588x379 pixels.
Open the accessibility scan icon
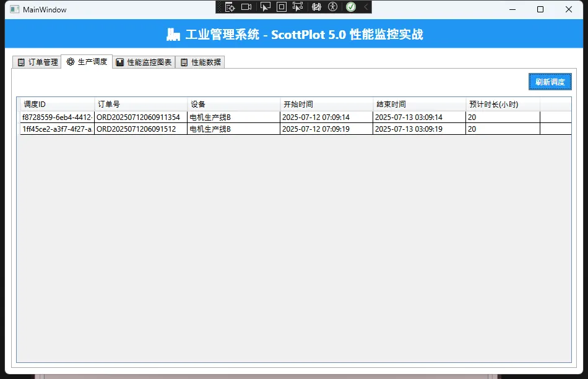pos(332,7)
